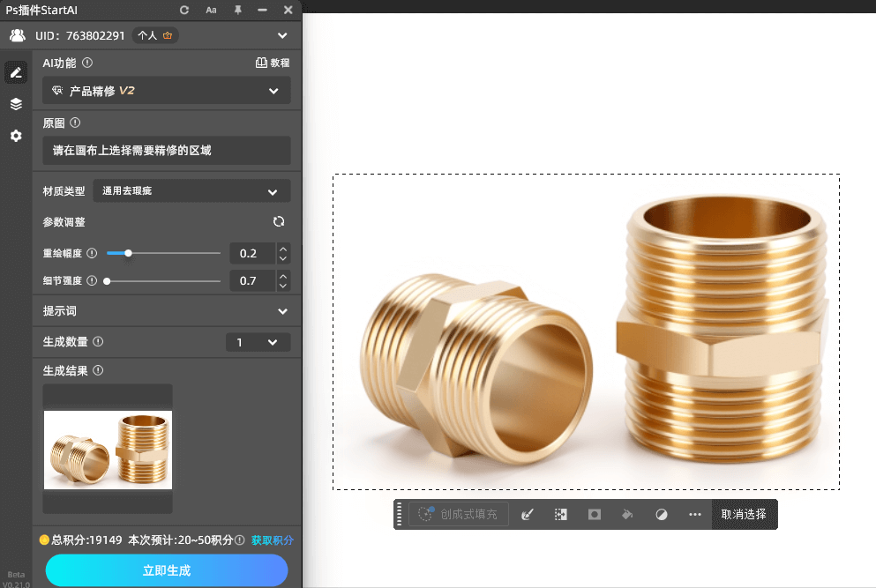
Task: Click the 获取积分 link
Action: pos(273,540)
